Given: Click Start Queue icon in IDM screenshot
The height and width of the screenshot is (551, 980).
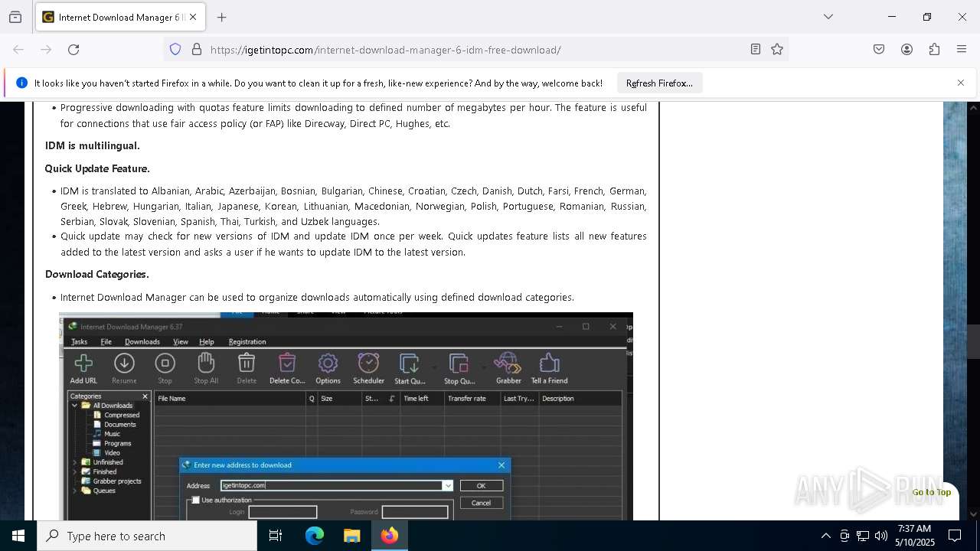Looking at the screenshot, I should point(410,368).
